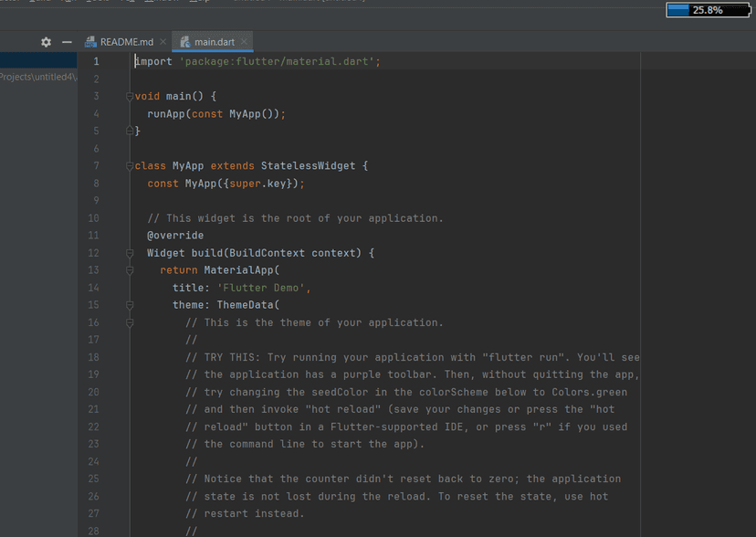Select the highlighted row in project panel
Viewport: 756px width, 537px height.
click(x=38, y=60)
